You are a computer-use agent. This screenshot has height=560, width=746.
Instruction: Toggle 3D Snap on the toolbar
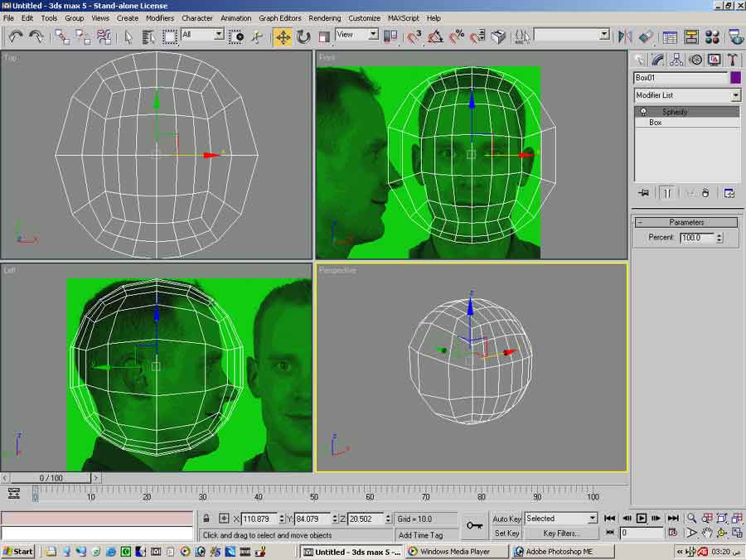pyautogui.click(x=414, y=36)
